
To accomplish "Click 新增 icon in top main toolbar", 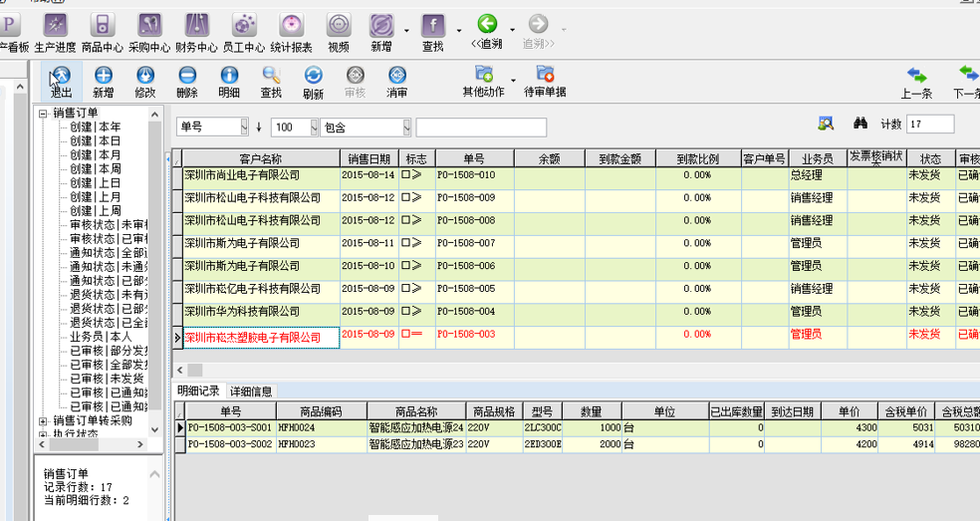I will tap(381, 33).
